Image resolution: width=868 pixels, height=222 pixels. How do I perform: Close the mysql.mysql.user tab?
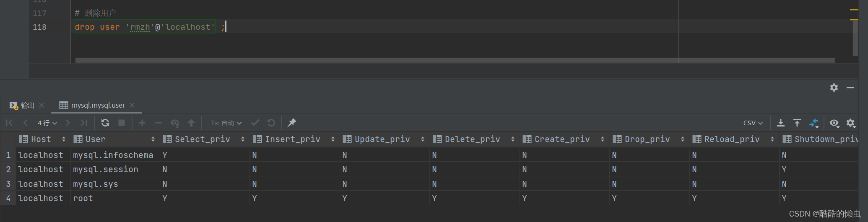coord(132,105)
